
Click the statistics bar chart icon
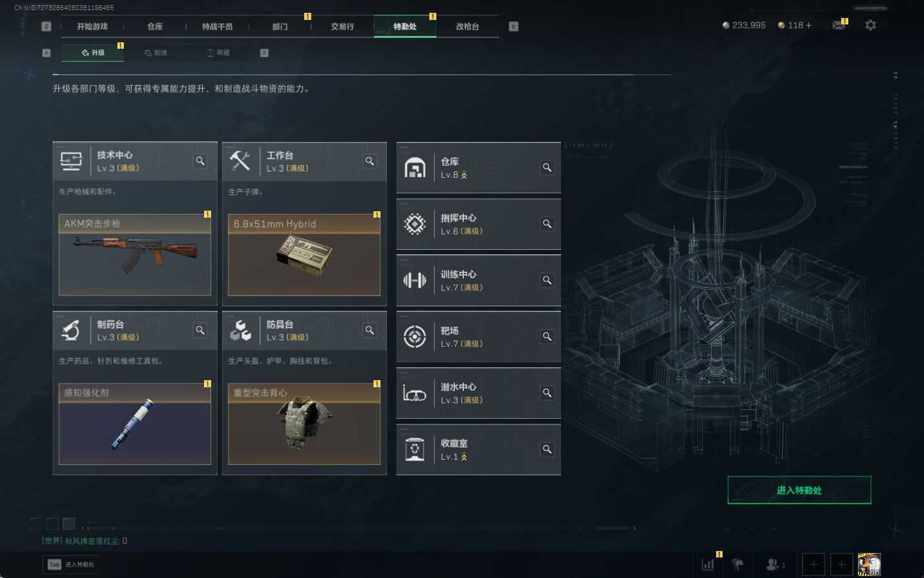(708, 565)
